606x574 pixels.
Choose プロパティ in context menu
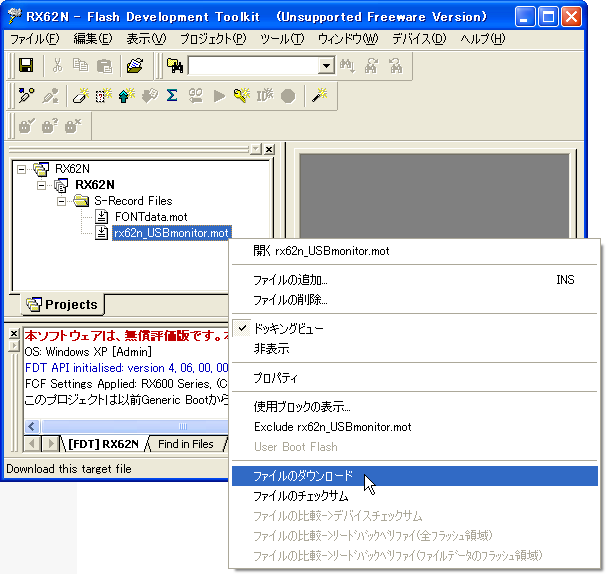[x=415, y=378]
